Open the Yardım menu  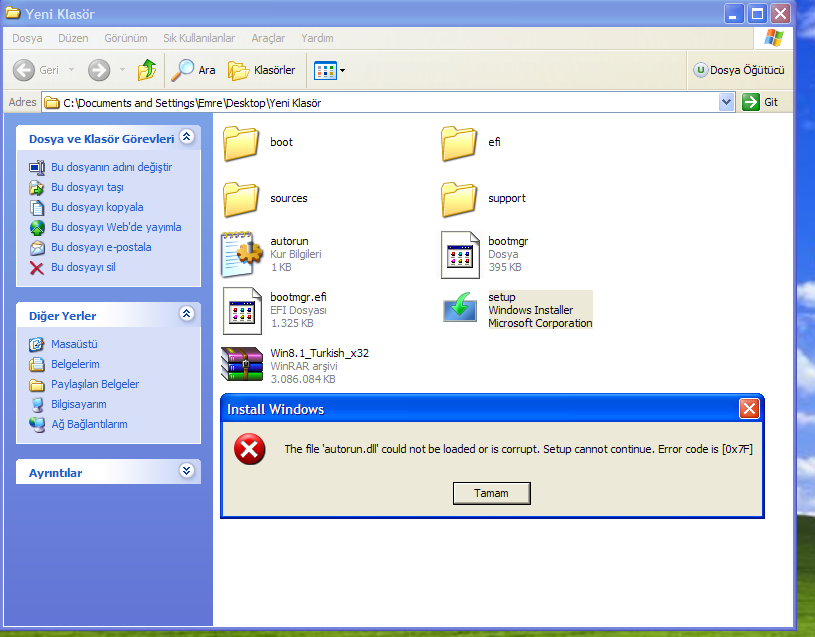[317, 38]
